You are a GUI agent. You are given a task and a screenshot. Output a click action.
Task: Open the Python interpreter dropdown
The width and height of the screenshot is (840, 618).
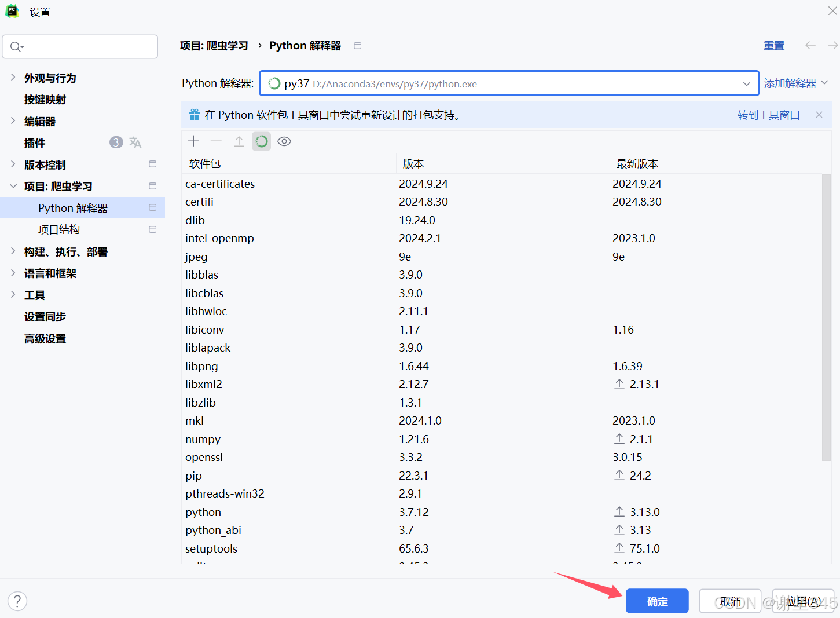(747, 84)
